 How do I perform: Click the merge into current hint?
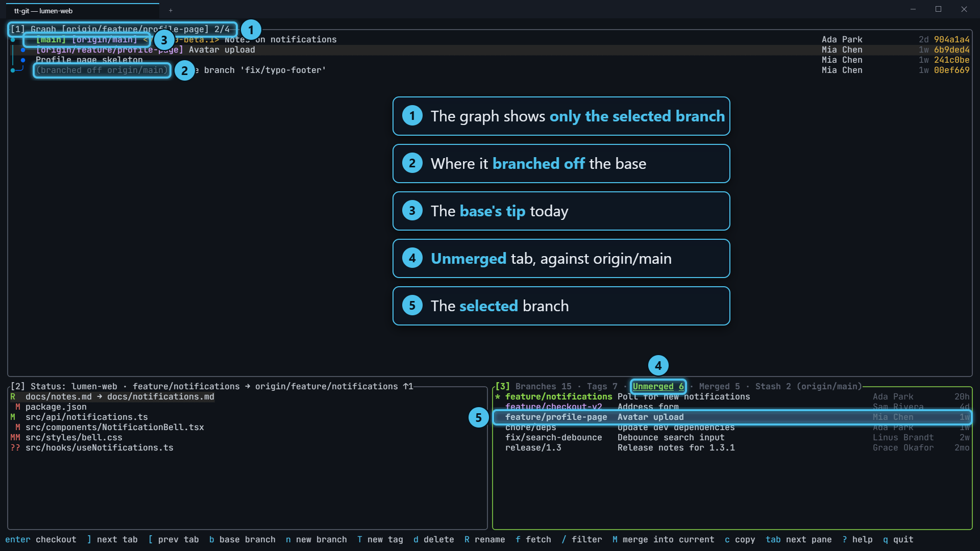click(664, 539)
